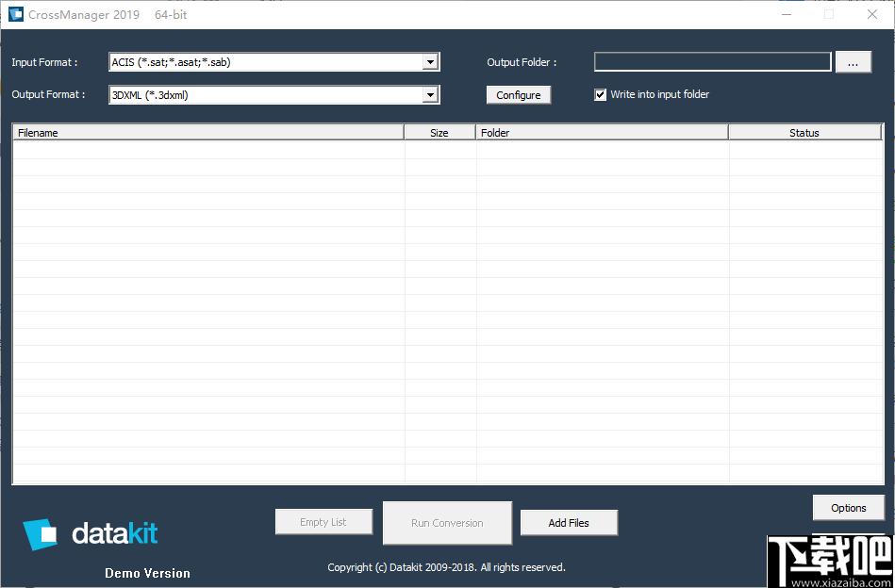Sort by the Status column header
895x588 pixels.
click(x=804, y=132)
